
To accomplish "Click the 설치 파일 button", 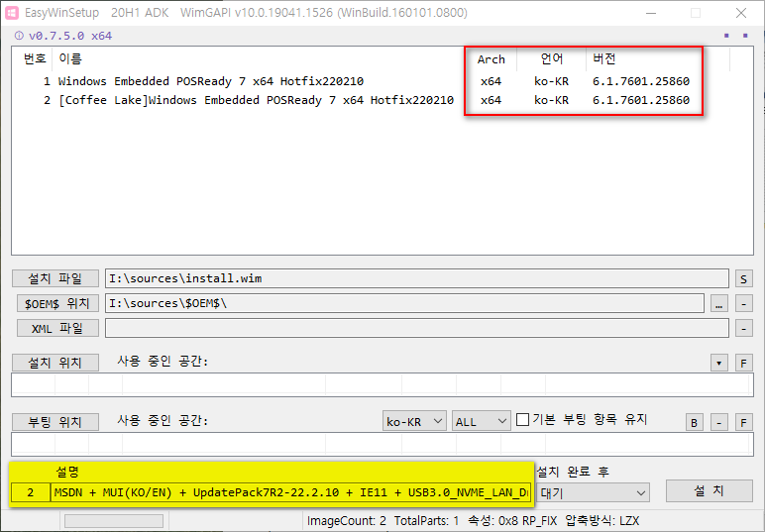I will [x=55, y=279].
